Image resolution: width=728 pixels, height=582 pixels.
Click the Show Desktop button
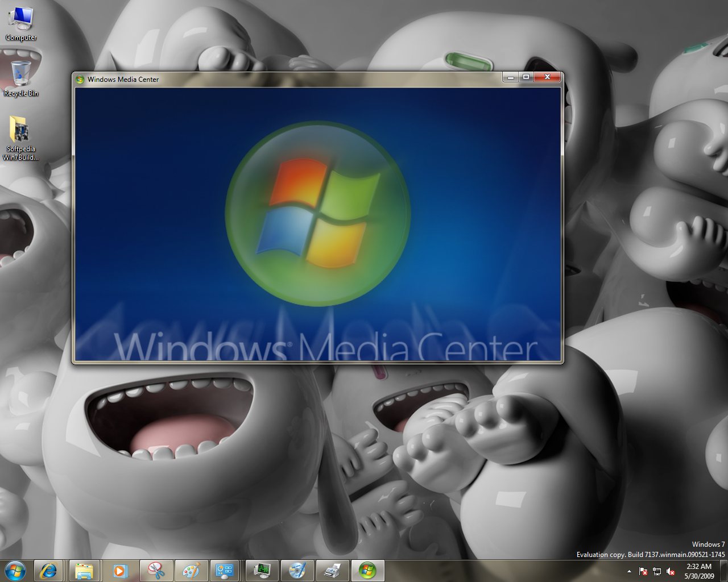(723, 571)
